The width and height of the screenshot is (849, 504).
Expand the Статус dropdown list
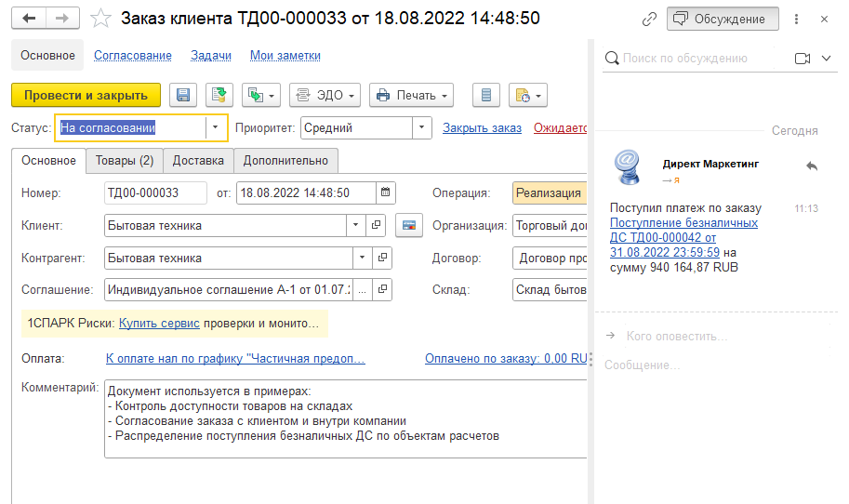(216, 128)
